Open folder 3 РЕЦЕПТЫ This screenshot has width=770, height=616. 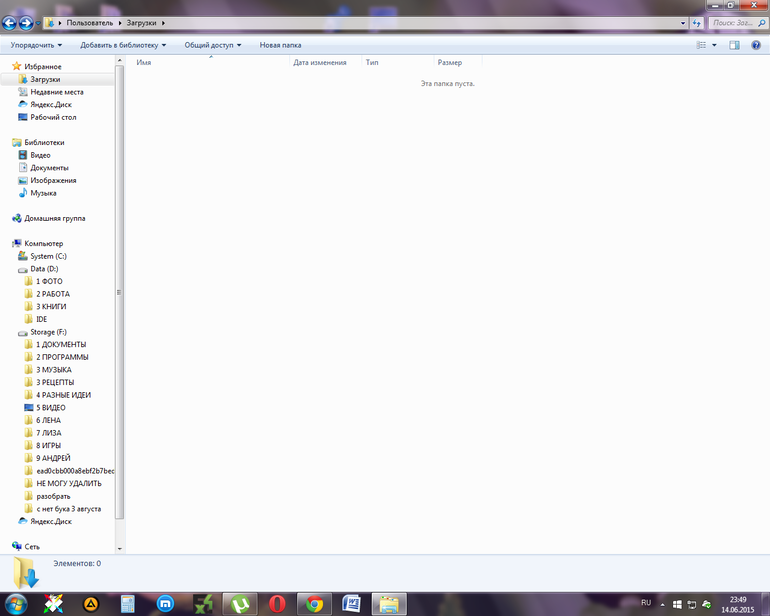pyautogui.click(x=55, y=382)
